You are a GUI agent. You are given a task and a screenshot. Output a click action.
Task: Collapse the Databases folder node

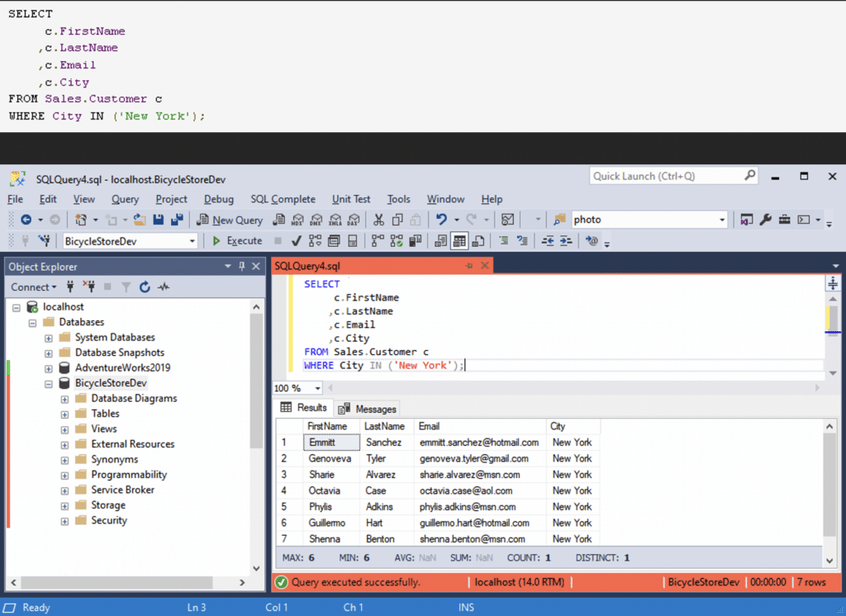click(32, 323)
